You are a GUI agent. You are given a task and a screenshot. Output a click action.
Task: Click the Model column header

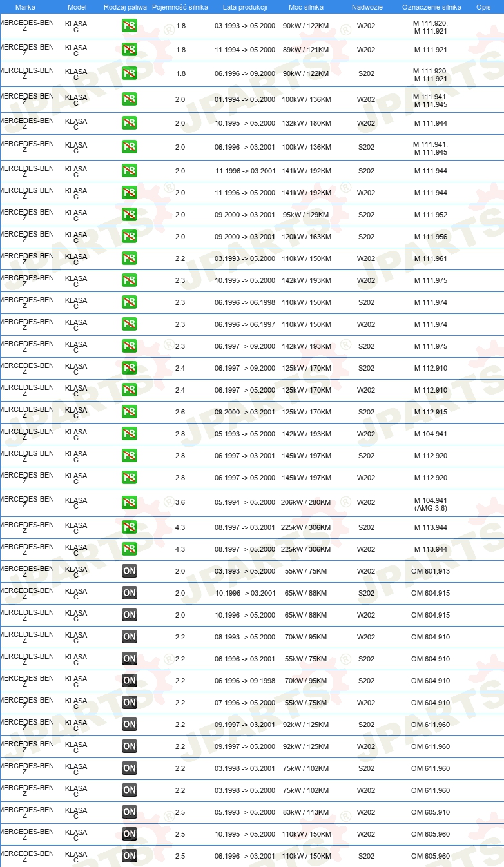pyautogui.click(x=77, y=7)
